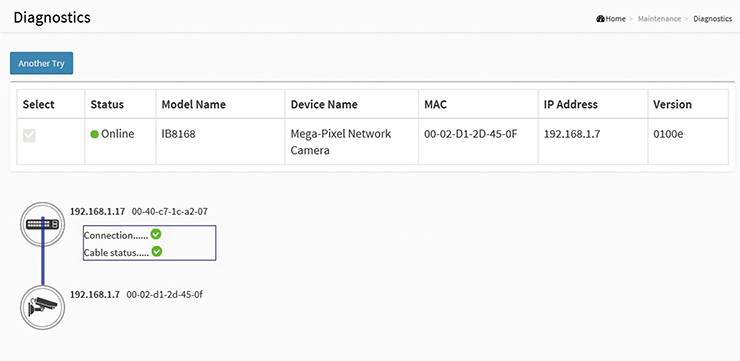Screen dimensions: 740x361
Task: Click the Connection green checkmark icon
Action: pos(156,234)
